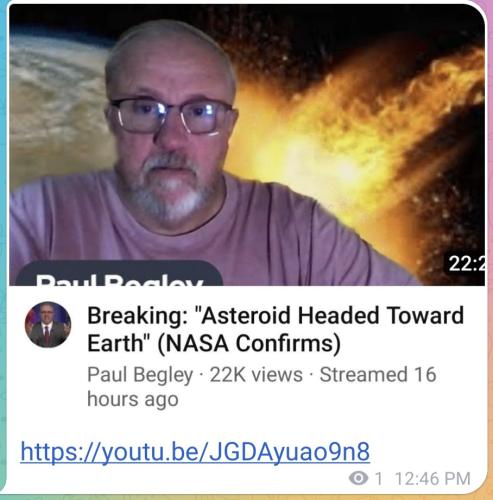Image resolution: width=493 pixels, height=500 pixels.
Task: Click the eye views icon
Action: (x=359, y=479)
